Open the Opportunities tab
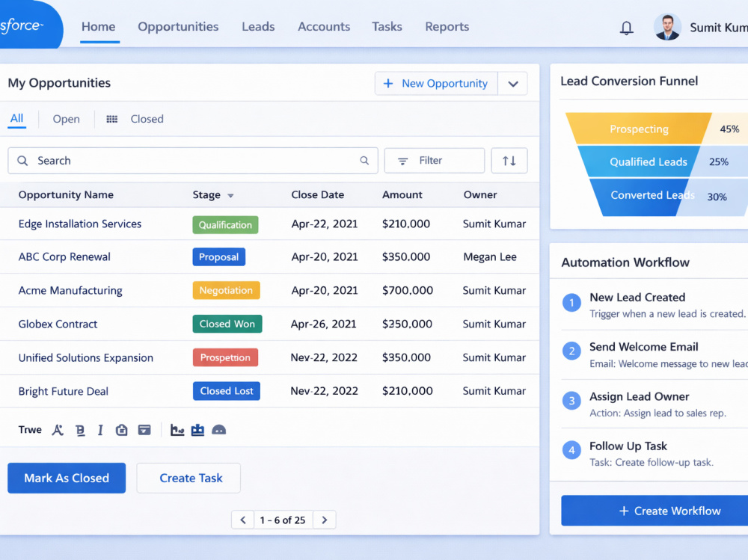 pyautogui.click(x=179, y=27)
